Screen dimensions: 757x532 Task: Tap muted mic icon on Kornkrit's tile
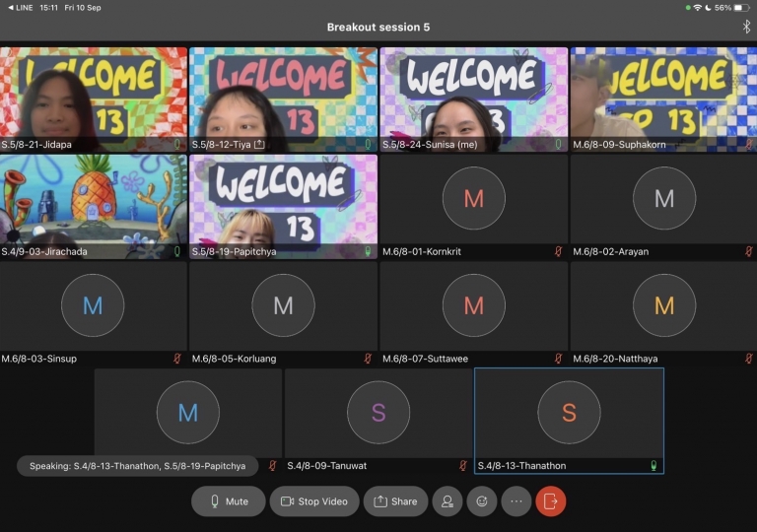559,251
